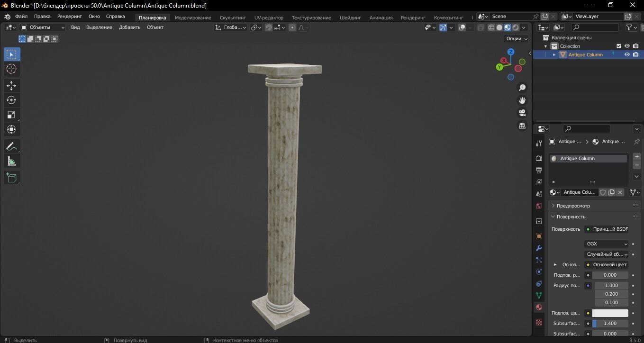644x343 pixels.
Task: Open the Object properties orange square tab
Action: point(539,236)
